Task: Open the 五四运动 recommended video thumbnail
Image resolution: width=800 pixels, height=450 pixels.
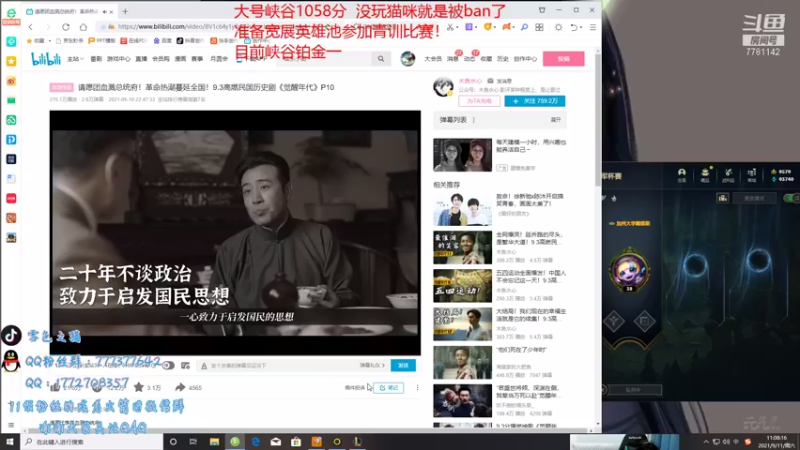Action: [x=462, y=286]
